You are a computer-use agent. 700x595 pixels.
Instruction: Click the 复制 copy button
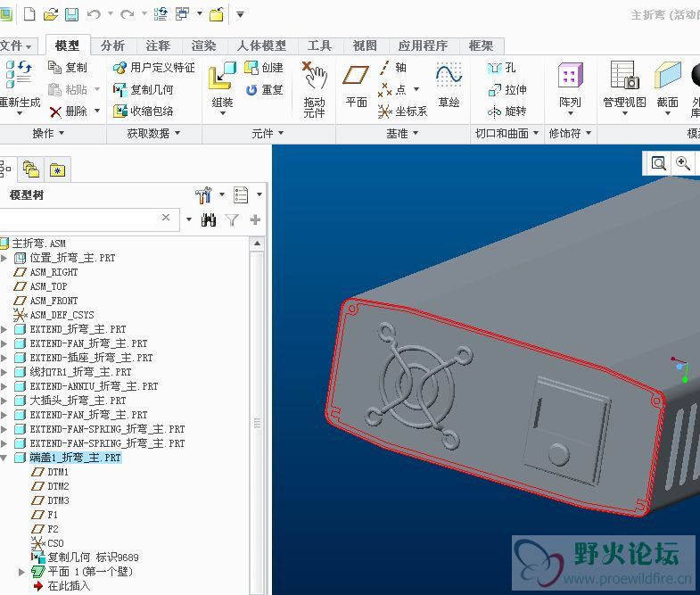[x=68, y=68]
